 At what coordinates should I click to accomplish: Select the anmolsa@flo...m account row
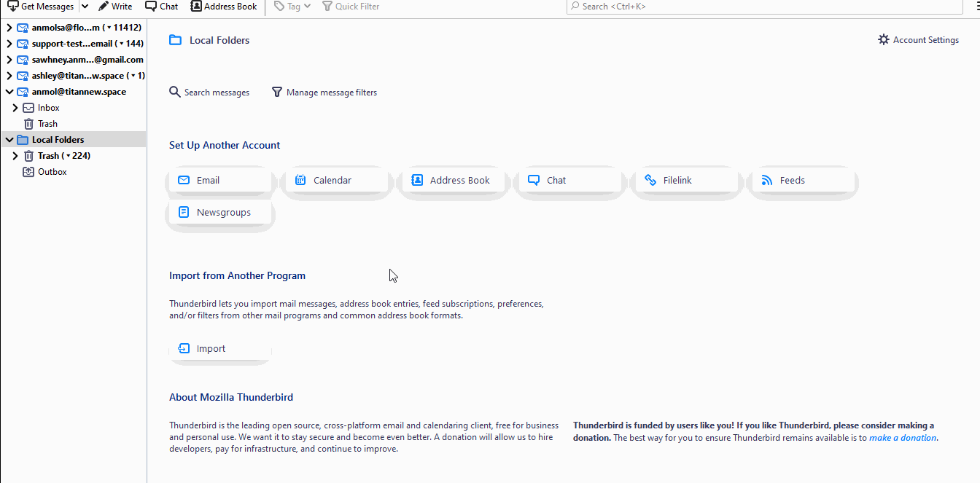(x=74, y=28)
